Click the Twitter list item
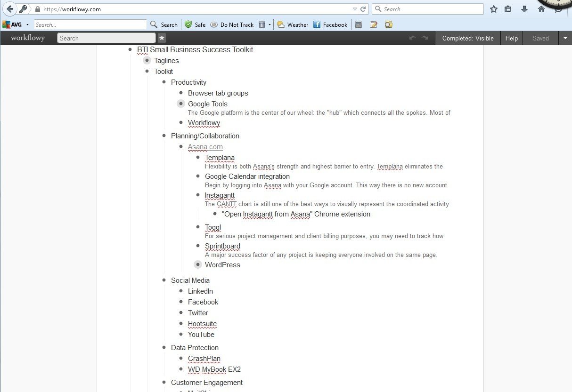 [198, 313]
